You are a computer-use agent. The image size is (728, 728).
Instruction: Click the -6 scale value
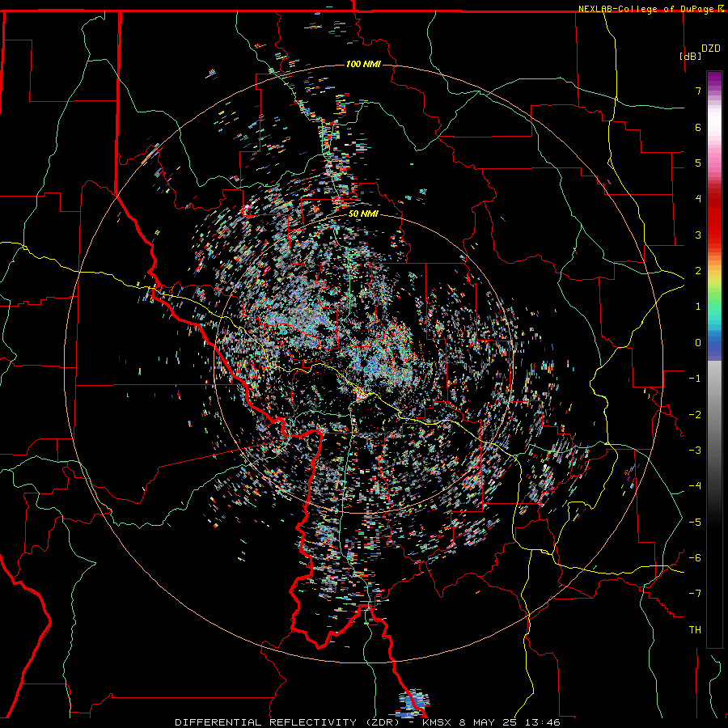695,558
